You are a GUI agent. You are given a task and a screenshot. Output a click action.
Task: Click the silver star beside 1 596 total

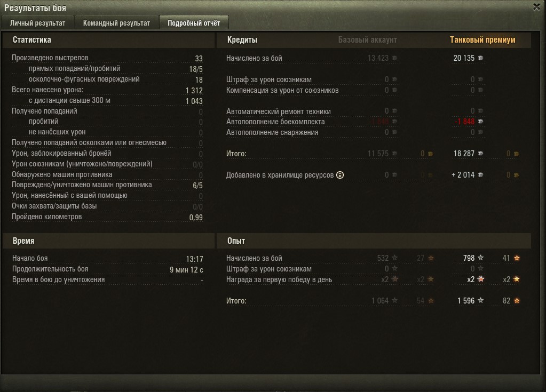click(480, 300)
